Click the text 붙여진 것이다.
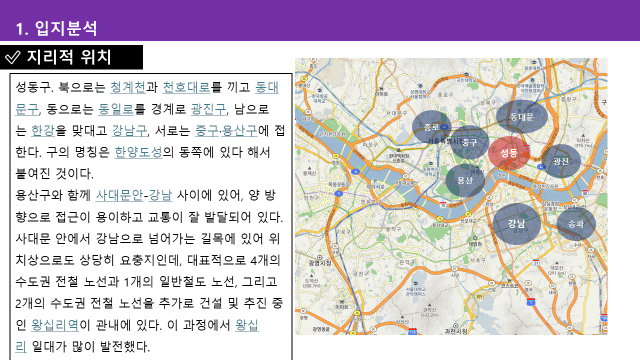The height and width of the screenshot is (360, 640). click(x=54, y=174)
